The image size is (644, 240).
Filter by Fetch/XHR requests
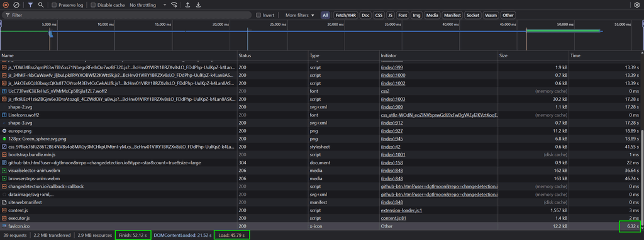click(x=346, y=15)
